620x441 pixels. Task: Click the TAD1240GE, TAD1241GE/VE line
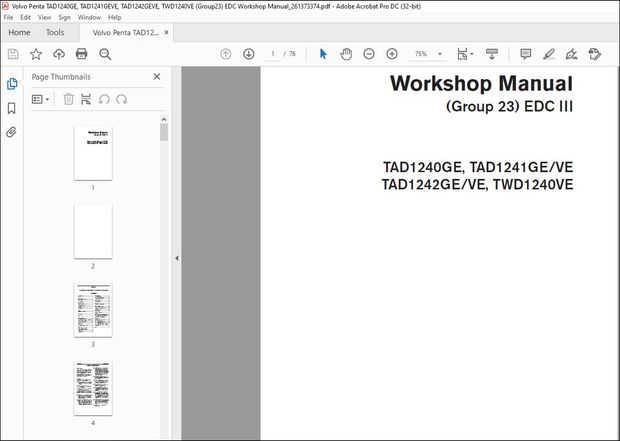pos(478,167)
